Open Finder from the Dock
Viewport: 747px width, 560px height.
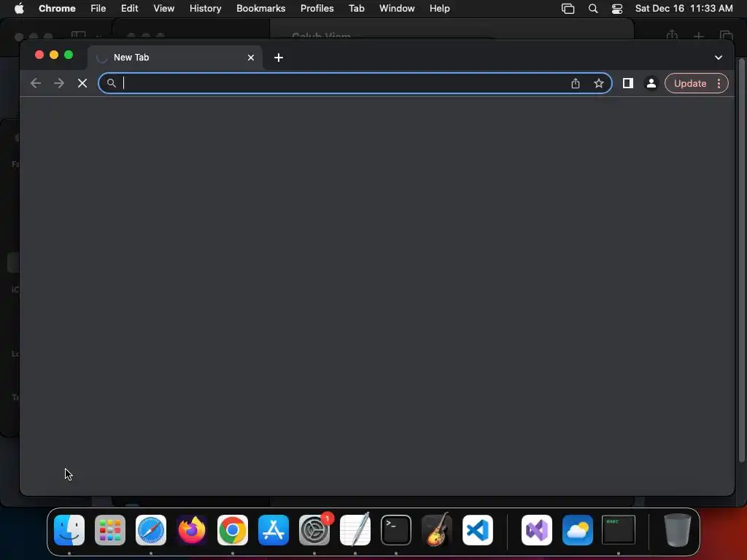(69, 530)
